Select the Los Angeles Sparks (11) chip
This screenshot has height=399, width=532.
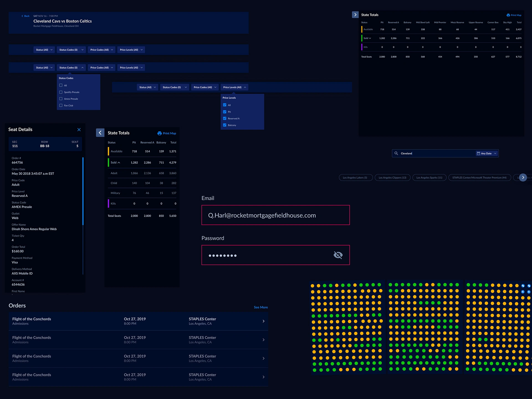[x=429, y=178]
